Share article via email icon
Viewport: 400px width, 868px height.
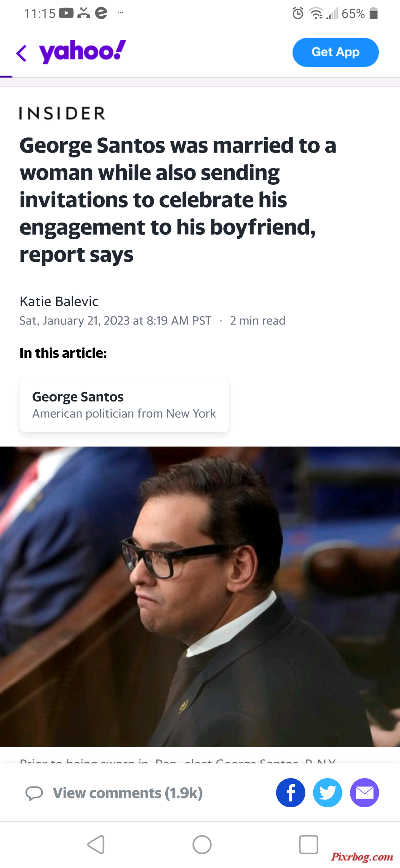364,792
